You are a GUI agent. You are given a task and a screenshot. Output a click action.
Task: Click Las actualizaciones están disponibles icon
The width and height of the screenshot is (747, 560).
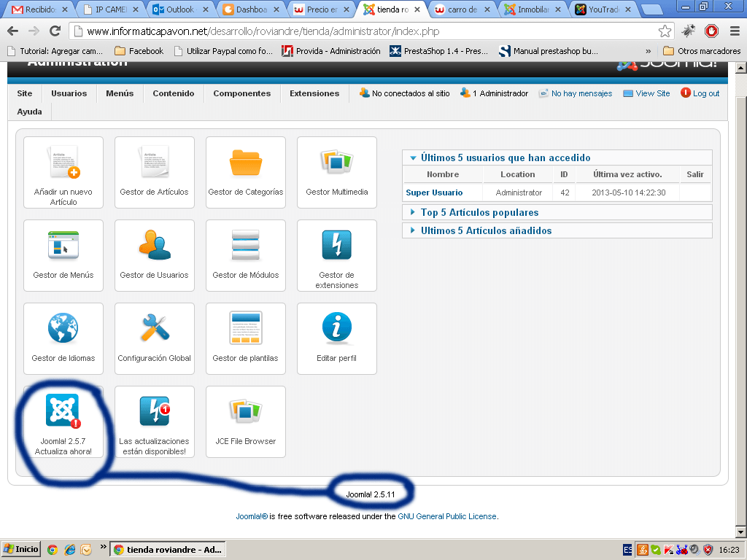pos(155,411)
